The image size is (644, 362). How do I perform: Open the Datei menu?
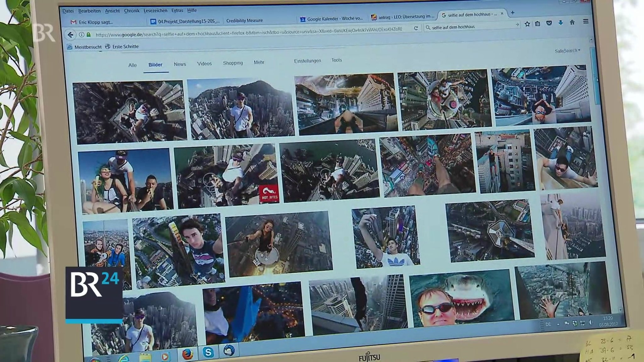coord(68,11)
